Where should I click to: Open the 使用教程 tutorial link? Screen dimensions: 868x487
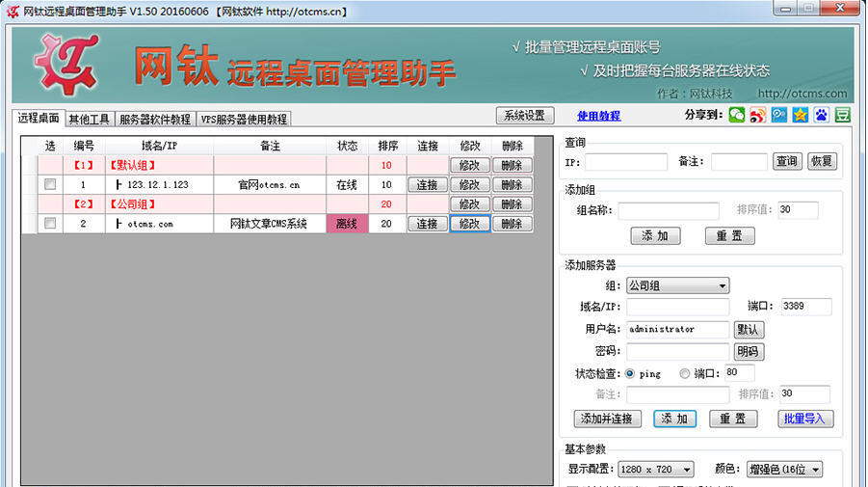(598, 116)
